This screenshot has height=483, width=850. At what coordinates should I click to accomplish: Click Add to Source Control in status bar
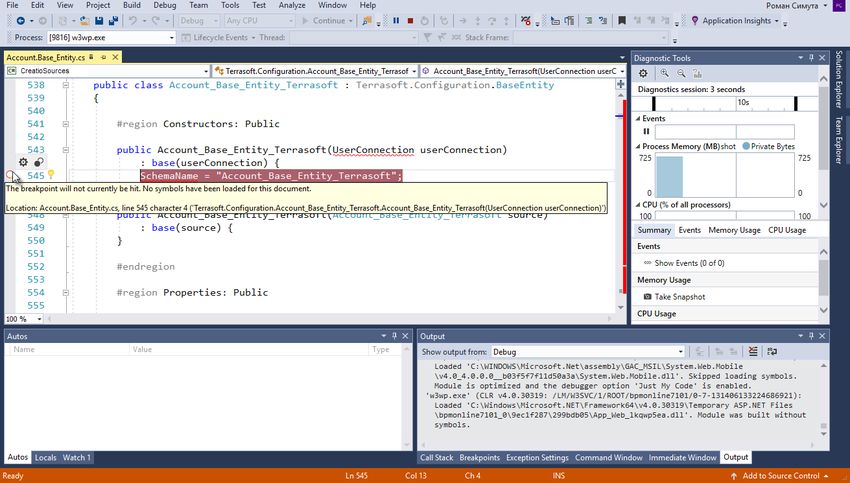pyautogui.click(x=780, y=476)
